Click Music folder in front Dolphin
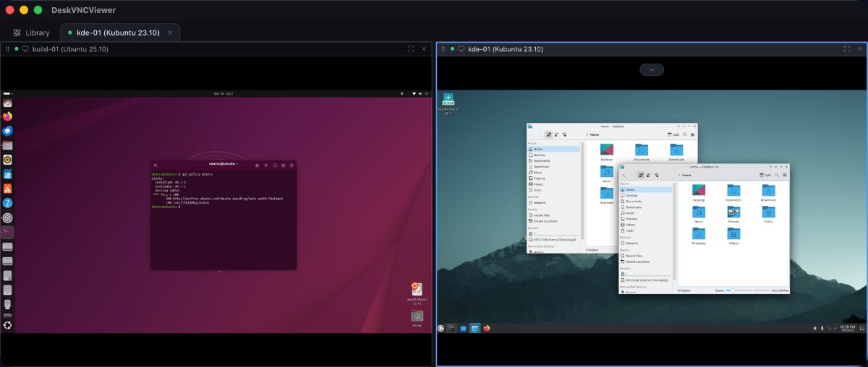 [x=699, y=215]
